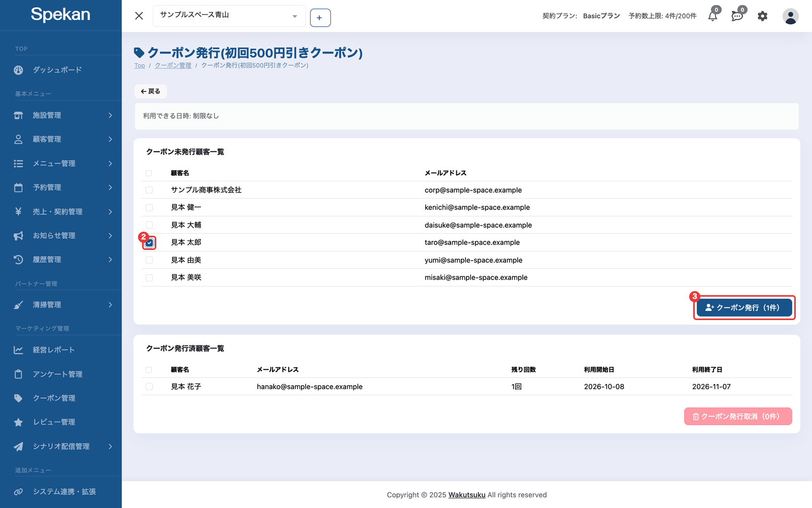Expand the お知らせ管理 submenu chevron

click(x=110, y=236)
